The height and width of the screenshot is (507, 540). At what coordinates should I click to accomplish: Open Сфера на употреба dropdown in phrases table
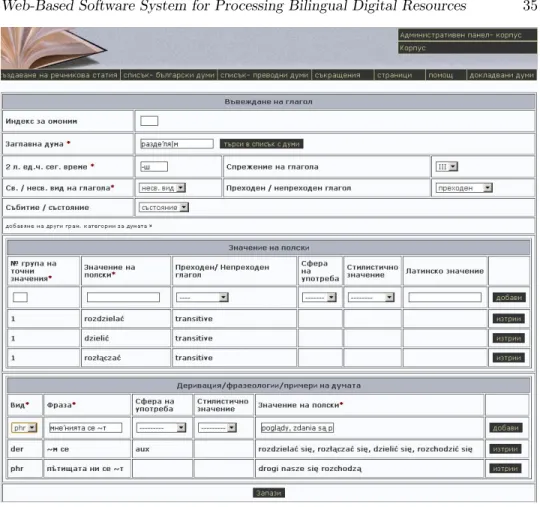point(161,428)
